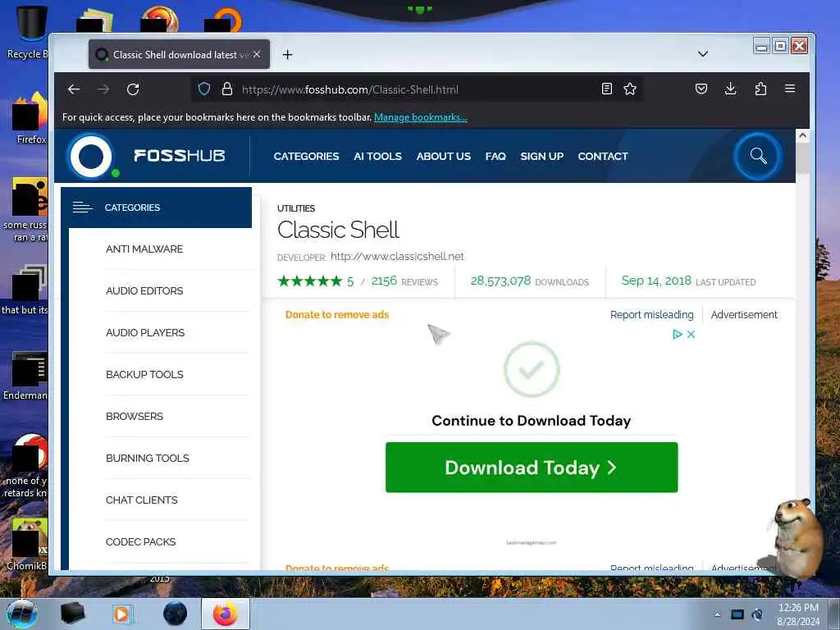Click the UTILITIES category label

(x=296, y=208)
